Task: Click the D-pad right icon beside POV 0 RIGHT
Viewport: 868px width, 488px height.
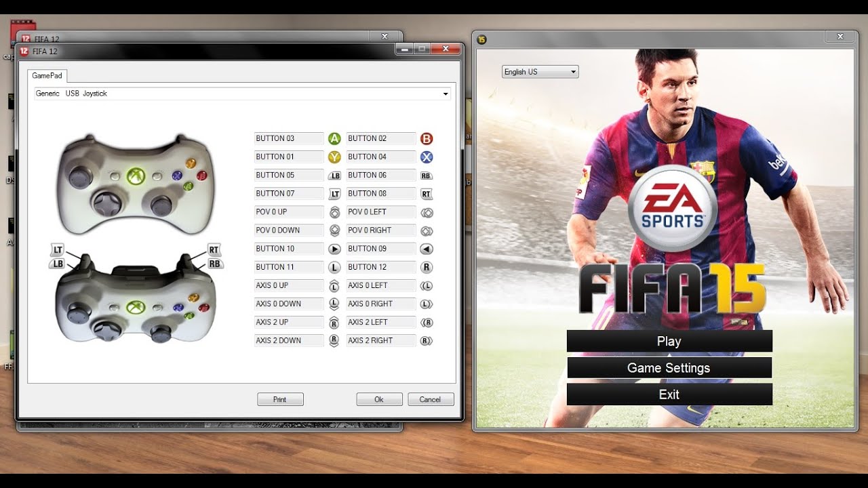Action: [x=427, y=230]
